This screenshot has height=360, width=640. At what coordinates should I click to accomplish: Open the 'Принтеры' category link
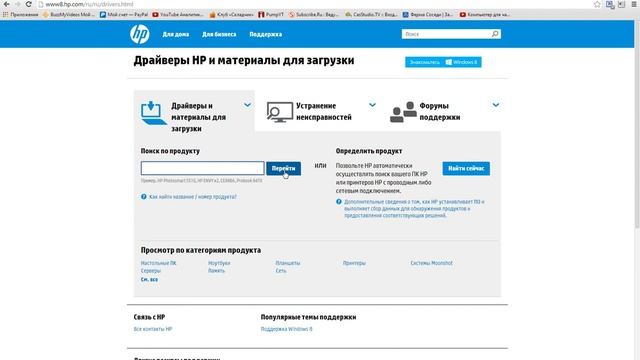point(354,263)
